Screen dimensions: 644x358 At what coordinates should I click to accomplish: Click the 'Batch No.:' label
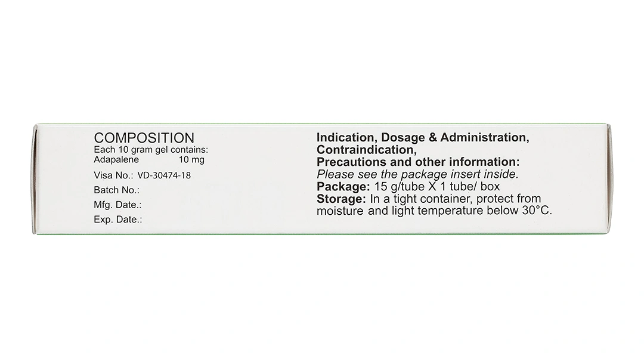pyautogui.click(x=117, y=190)
